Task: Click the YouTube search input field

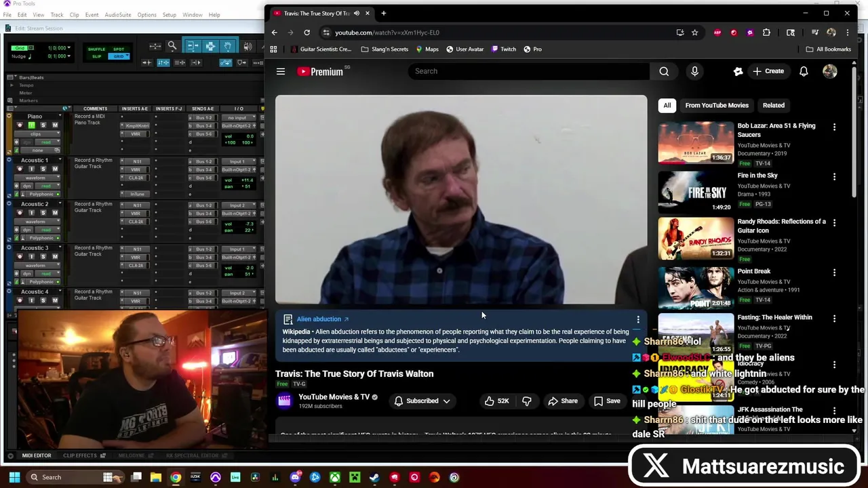Action: click(x=529, y=71)
